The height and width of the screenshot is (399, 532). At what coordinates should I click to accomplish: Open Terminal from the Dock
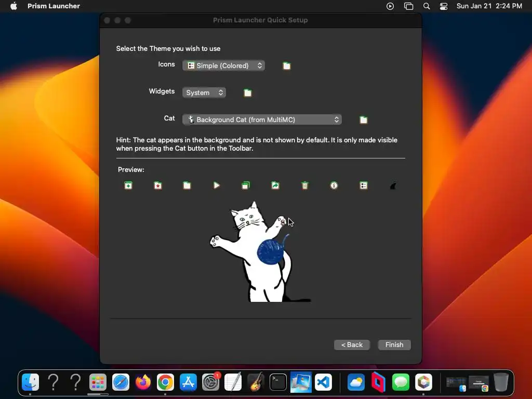pyautogui.click(x=278, y=382)
